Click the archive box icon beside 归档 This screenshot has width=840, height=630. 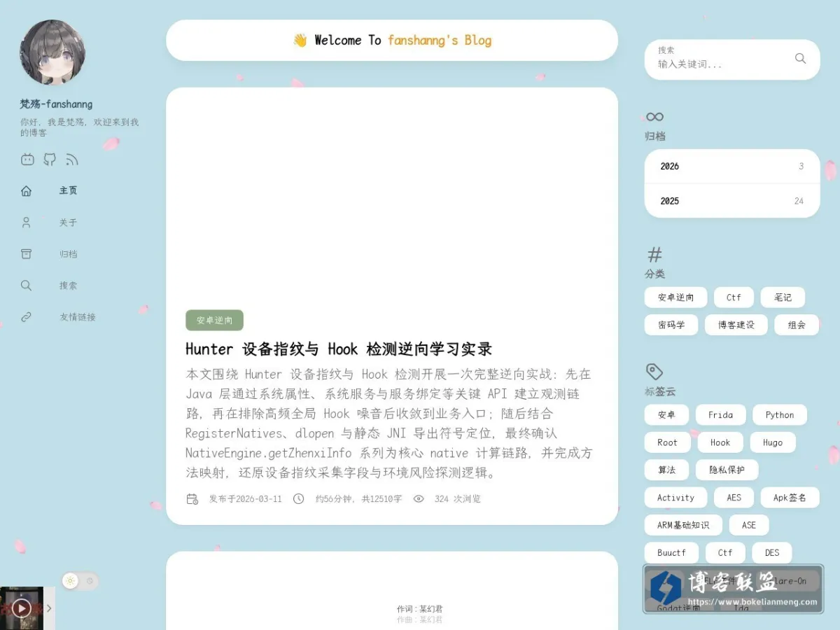coord(26,254)
